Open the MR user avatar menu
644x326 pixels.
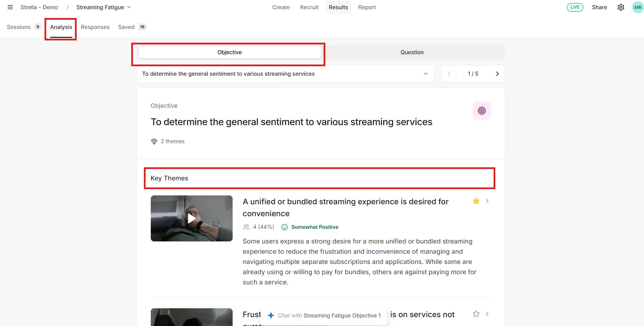(638, 7)
